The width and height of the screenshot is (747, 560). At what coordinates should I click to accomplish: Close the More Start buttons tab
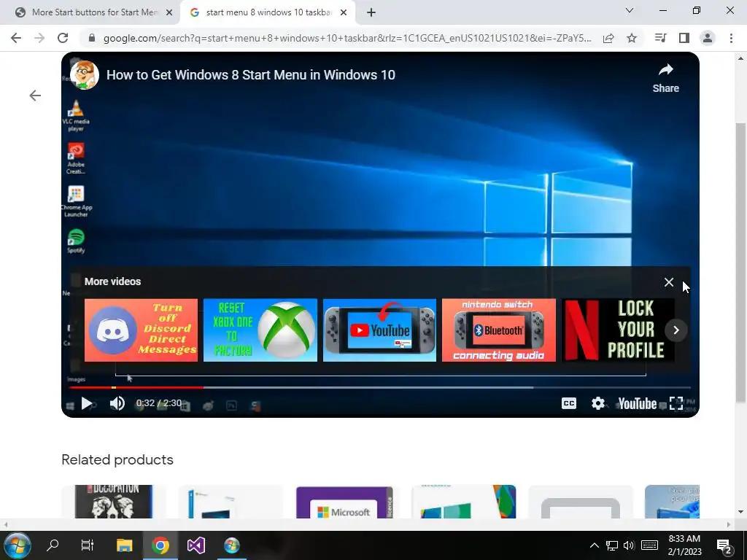(x=169, y=13)
